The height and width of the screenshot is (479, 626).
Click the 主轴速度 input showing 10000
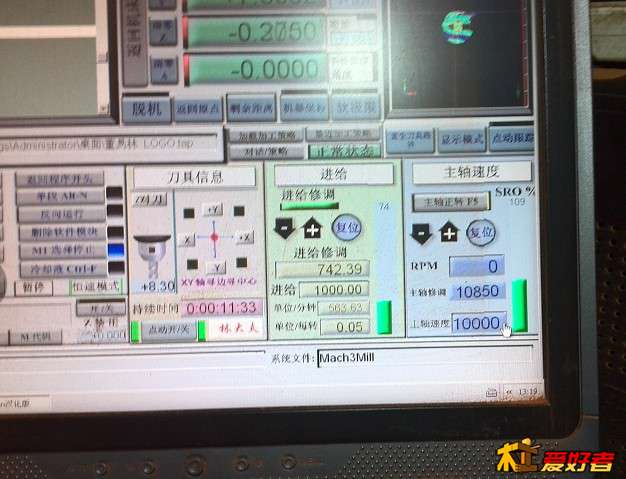(x=476, y=324)
